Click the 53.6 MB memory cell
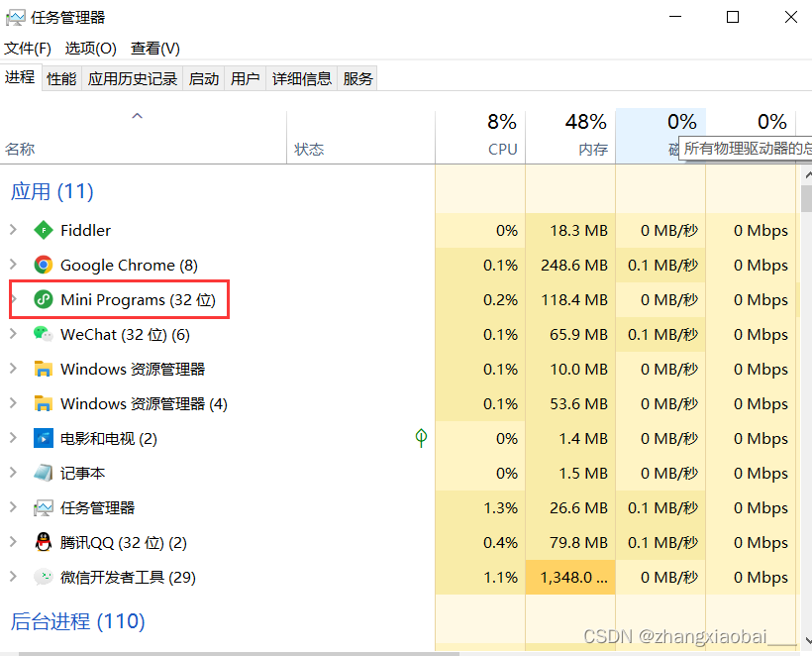Screen dimensions: 812x656 (x=570, y=403)
